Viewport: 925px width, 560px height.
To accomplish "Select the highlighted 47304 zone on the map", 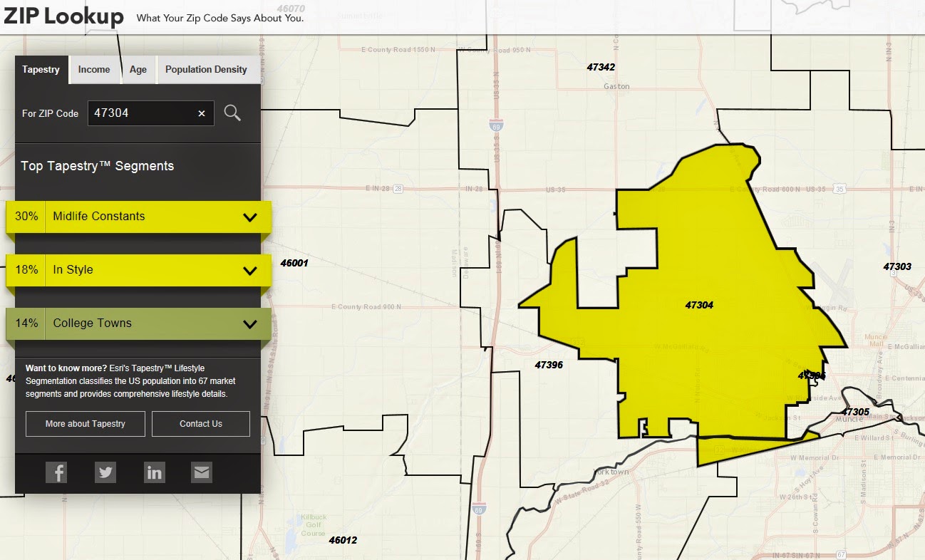I will pos(698,304).
